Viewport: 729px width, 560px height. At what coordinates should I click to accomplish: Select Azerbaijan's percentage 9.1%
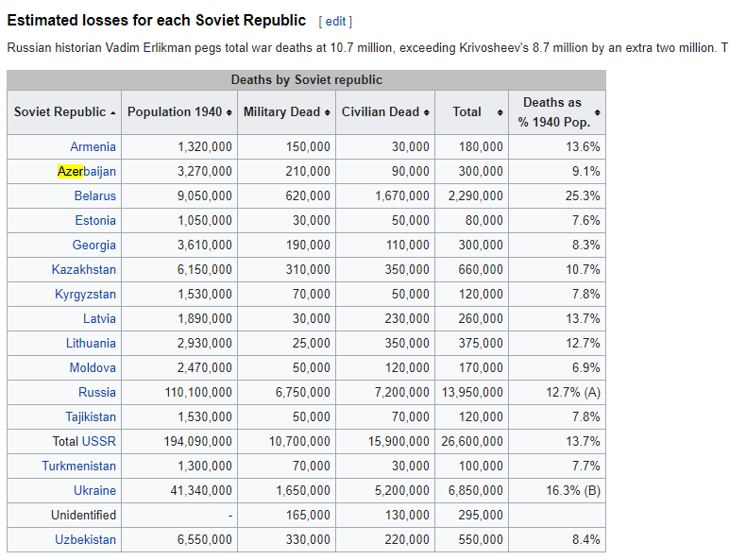coord(585,172)
